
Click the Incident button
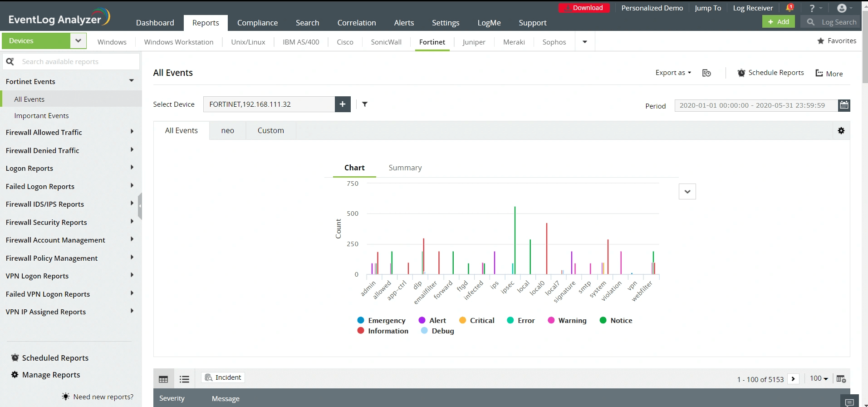click(223, 377)
